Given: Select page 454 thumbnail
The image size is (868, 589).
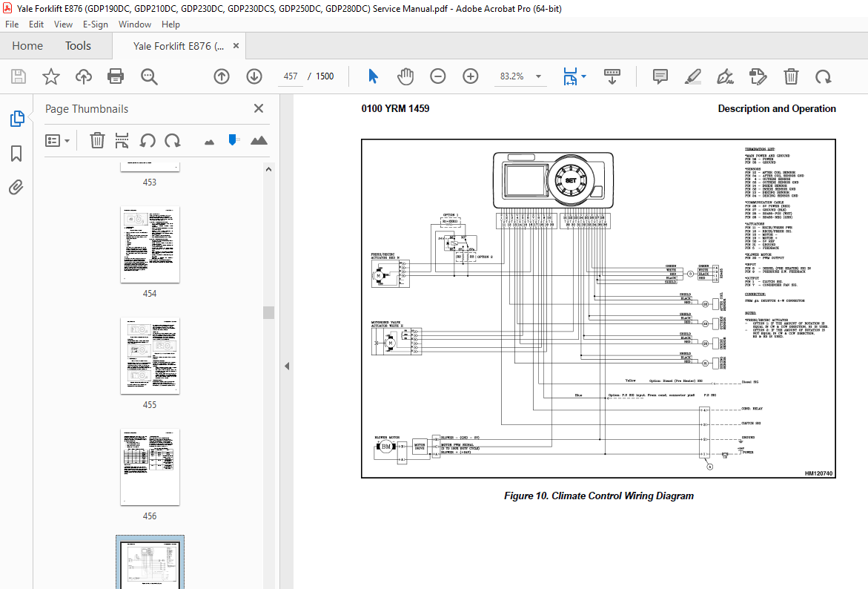Looking at the screenshot, I should pos(150,244).
